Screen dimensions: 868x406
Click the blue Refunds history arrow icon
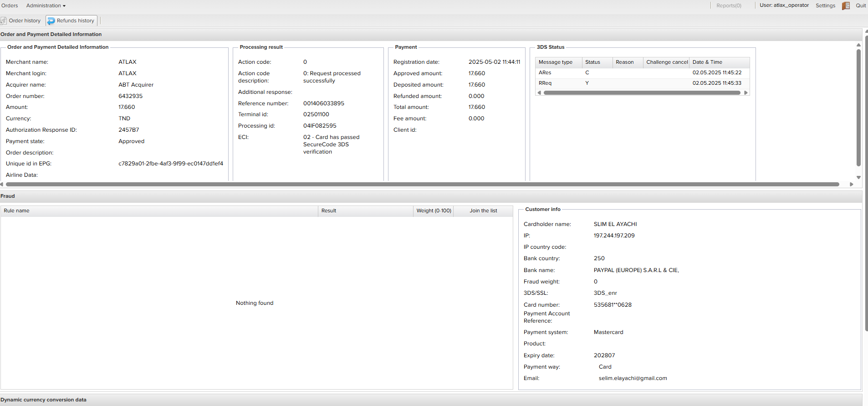click(x=51, y=21)
